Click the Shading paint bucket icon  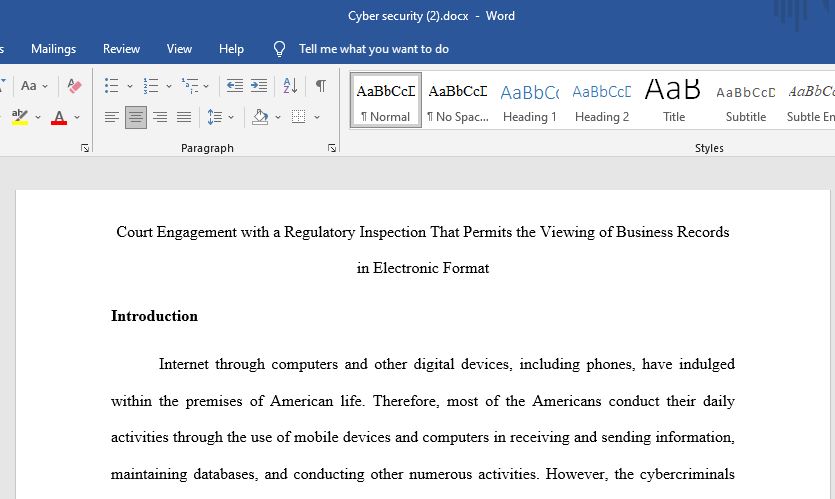260,117
